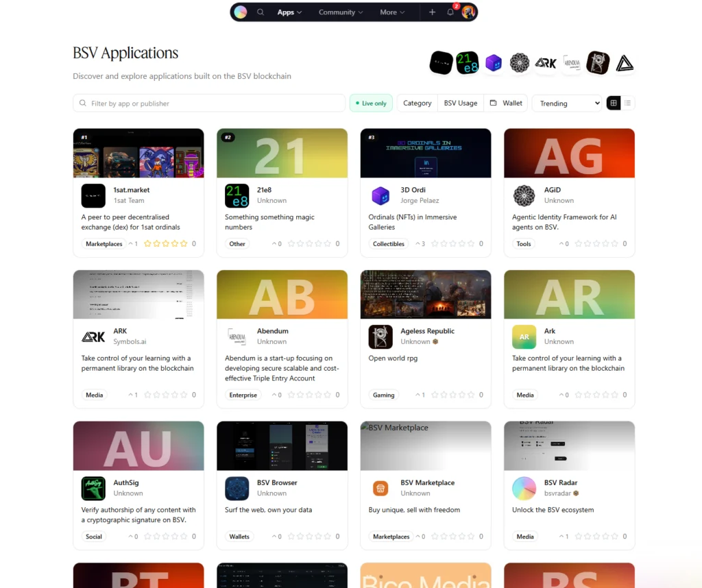702x588 pixels.
Task: Open the Trending sort dropdown
Action: [566, 103]
